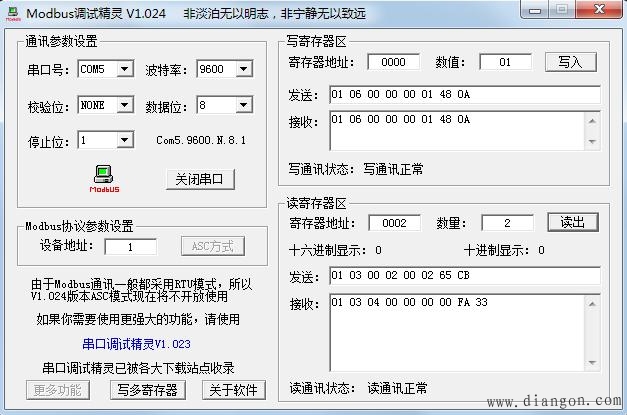The height and width of the screenshot is (415, 627).
Task: Click the 读出 button
Action: (x=573, y=222)
